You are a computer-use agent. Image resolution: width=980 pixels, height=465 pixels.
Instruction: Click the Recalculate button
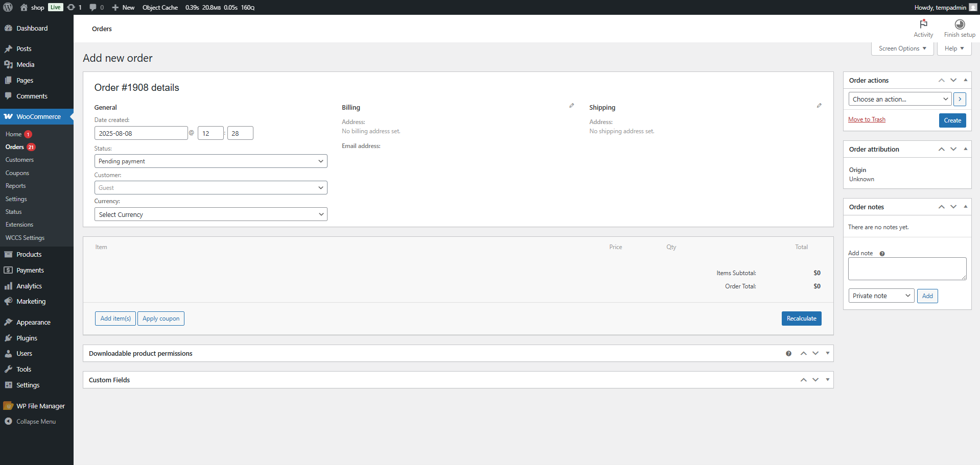pos(801,319)
